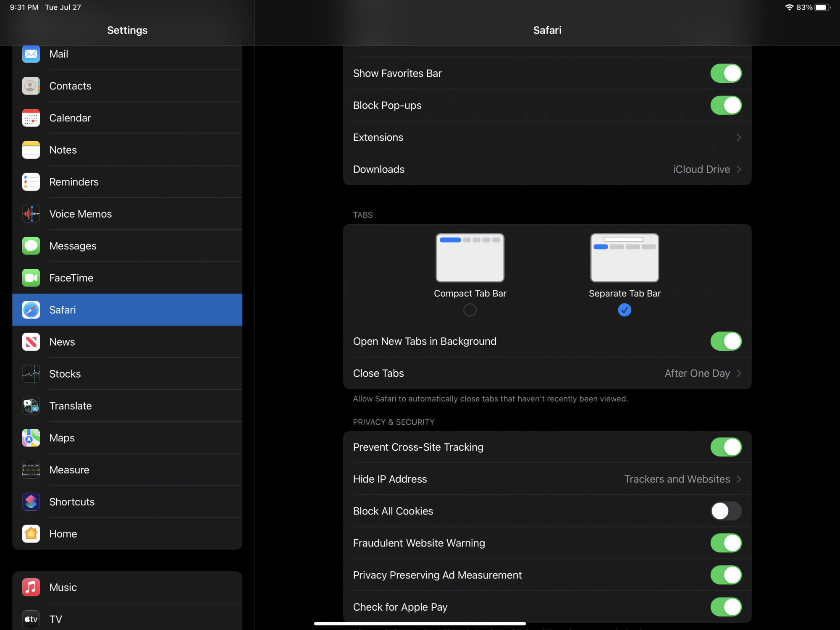
Task: Click the Stocks chart icon
Action: [31, 374]
